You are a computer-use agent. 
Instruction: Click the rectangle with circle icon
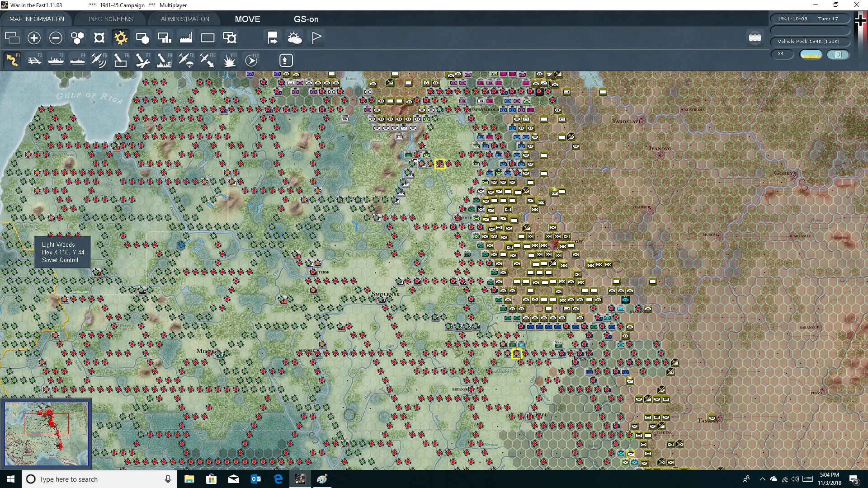(x=142, y=38)
